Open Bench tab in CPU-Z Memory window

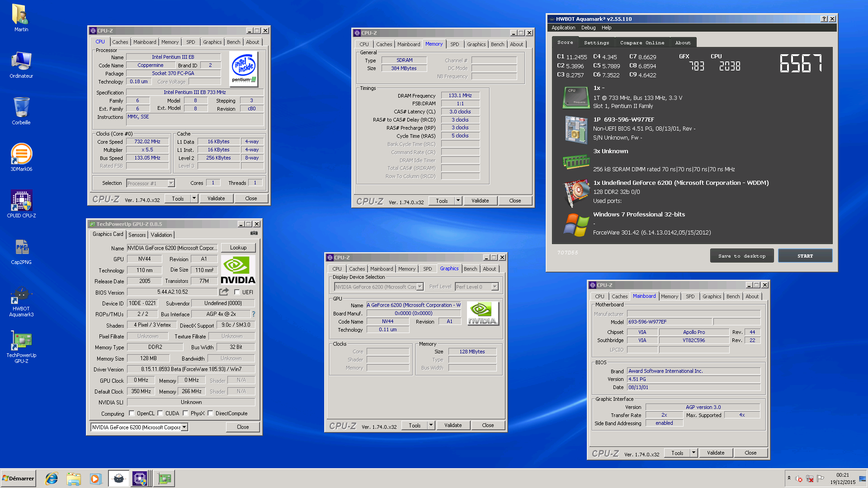497,44
